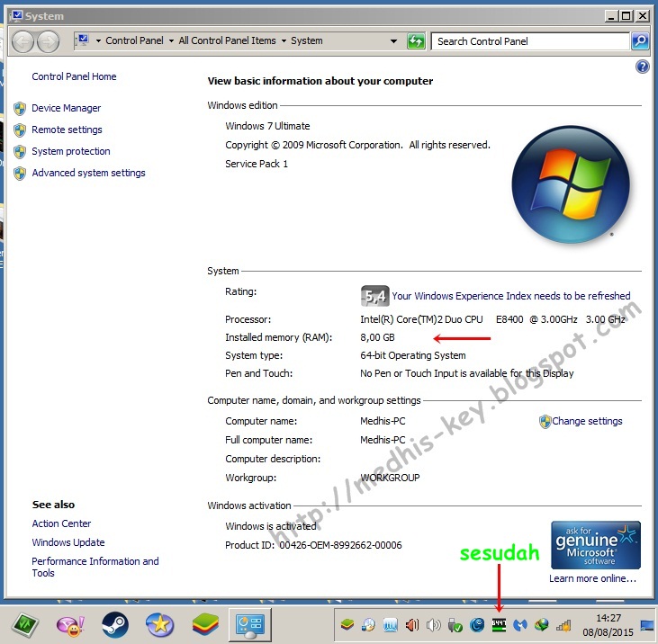
Task: Click the Windows 7 logo image
Action: point(571,184)
